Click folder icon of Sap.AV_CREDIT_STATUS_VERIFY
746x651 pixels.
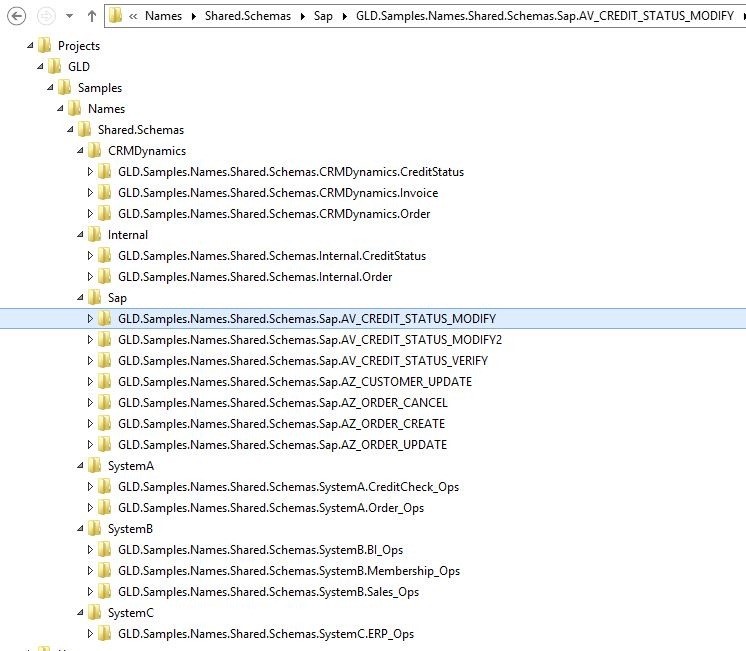[105, 360]
